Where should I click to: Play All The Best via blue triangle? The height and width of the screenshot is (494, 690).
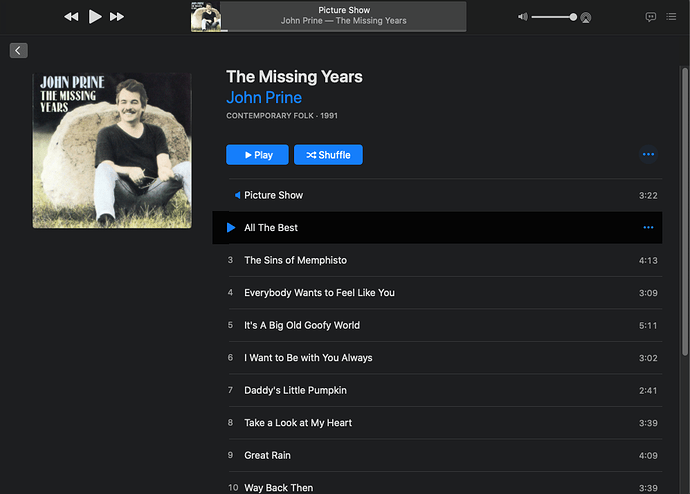231,227
